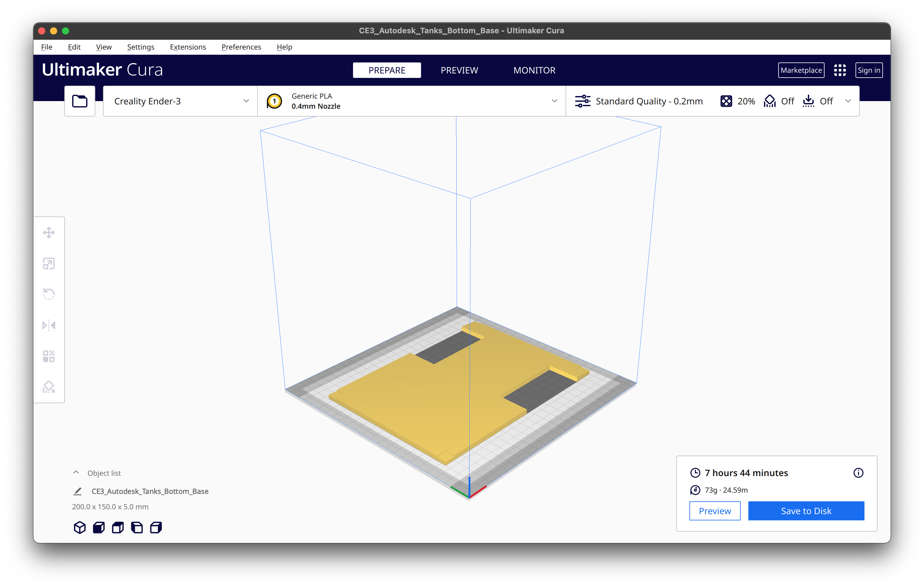924x587 pixels.
Task: Select the Move tool in left toolbar
Action: pos(49,232)
